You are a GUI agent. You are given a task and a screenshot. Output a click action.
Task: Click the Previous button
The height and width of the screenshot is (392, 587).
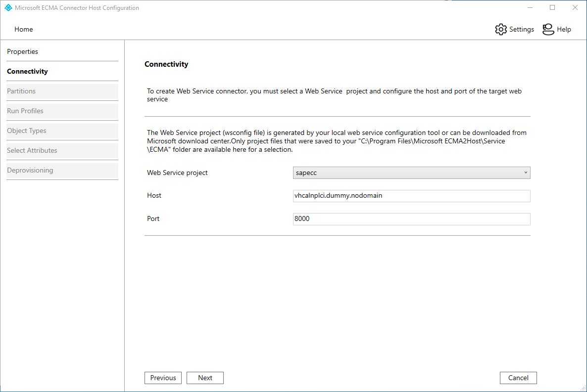[x=163, y=378]
